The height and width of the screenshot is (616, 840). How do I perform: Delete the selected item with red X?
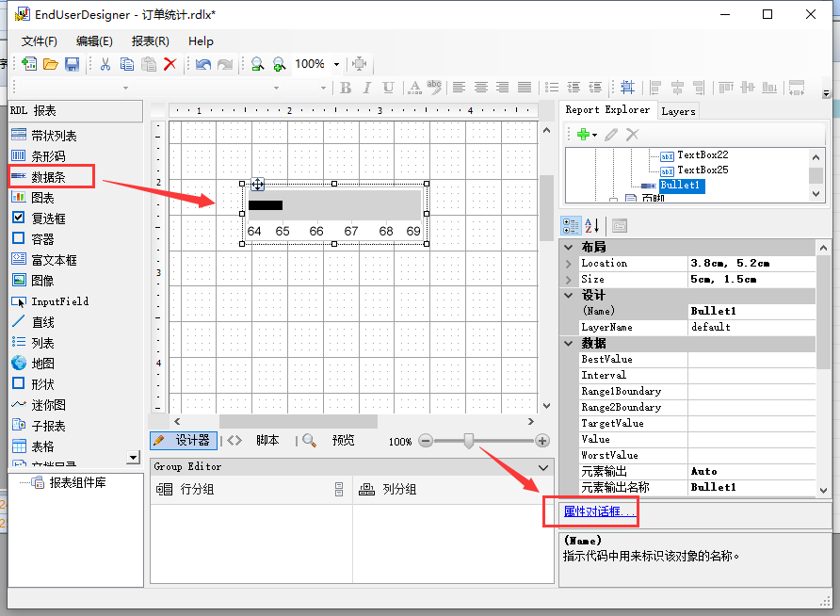(170, 64)
